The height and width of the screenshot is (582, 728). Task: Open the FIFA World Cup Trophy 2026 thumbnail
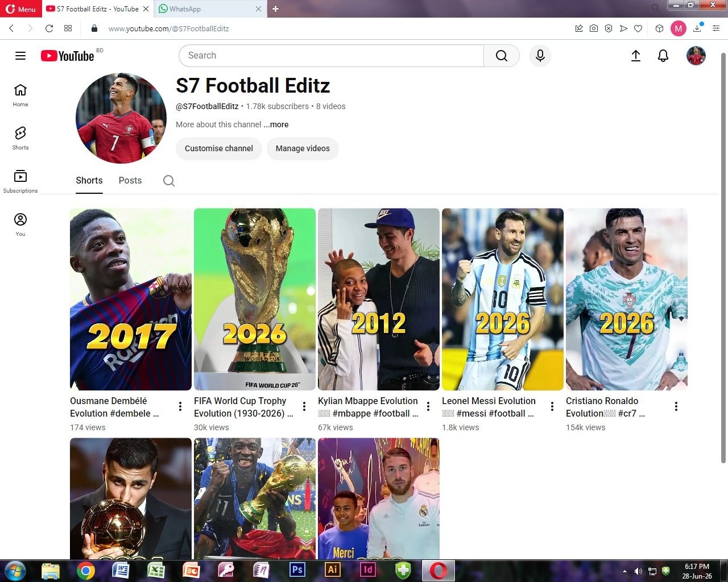point(255,299)
